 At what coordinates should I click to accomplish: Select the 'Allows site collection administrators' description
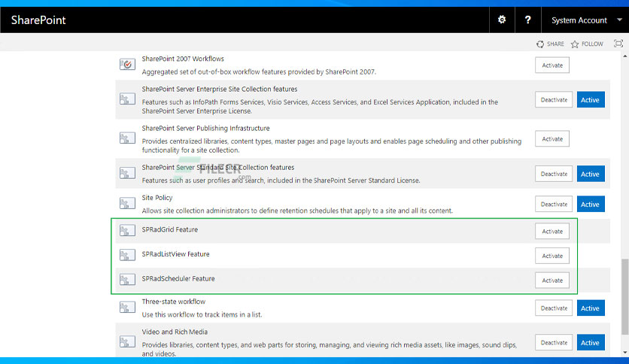tap(297, 211)
